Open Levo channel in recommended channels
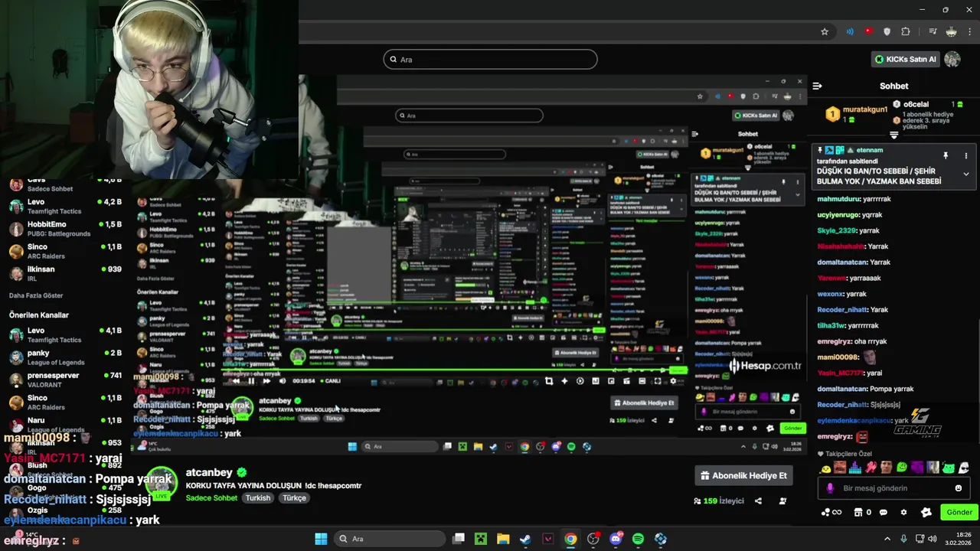Screen dimensions: 980x551 pos(65,335)
